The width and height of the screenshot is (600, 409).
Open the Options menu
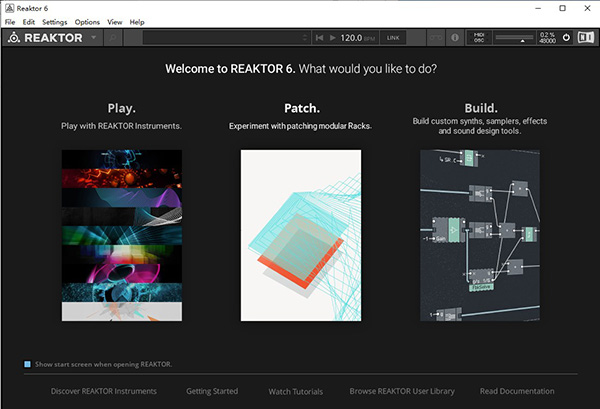[87, 21]
